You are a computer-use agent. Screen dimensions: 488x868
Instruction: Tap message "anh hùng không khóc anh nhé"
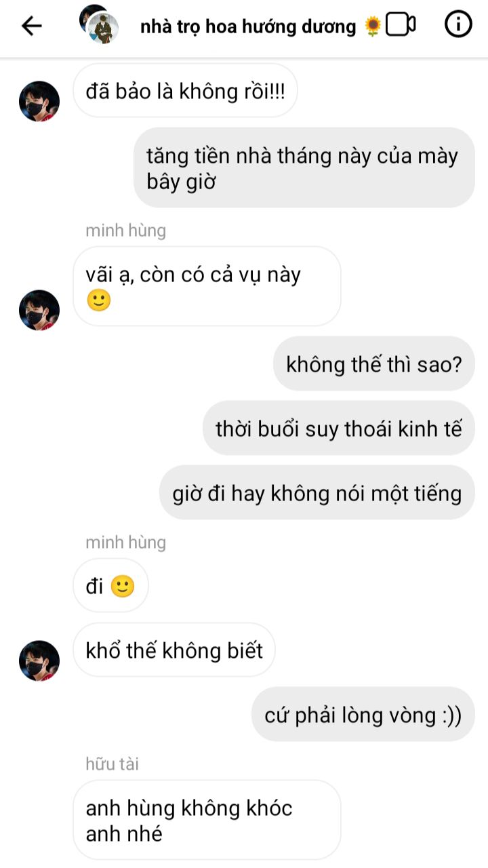tap(207, 820)
